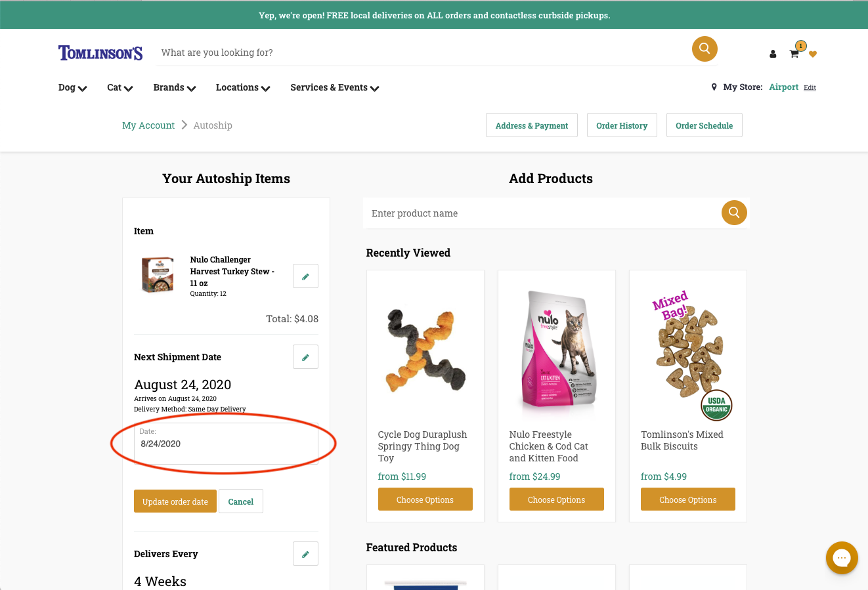Open the shopping cart icon
Image resolution: width=868 pixels, height=590 pixels.
[794, 54]
